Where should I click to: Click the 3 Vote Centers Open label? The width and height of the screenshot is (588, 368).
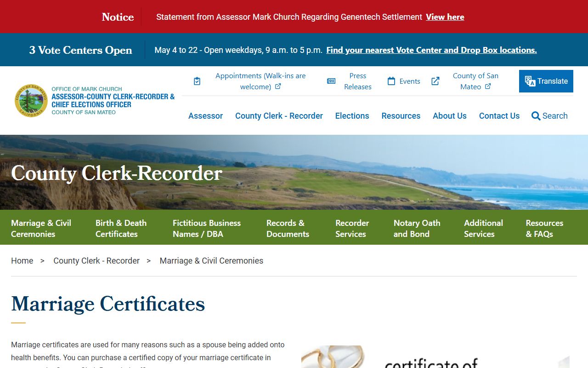click(x=80, y=50)
